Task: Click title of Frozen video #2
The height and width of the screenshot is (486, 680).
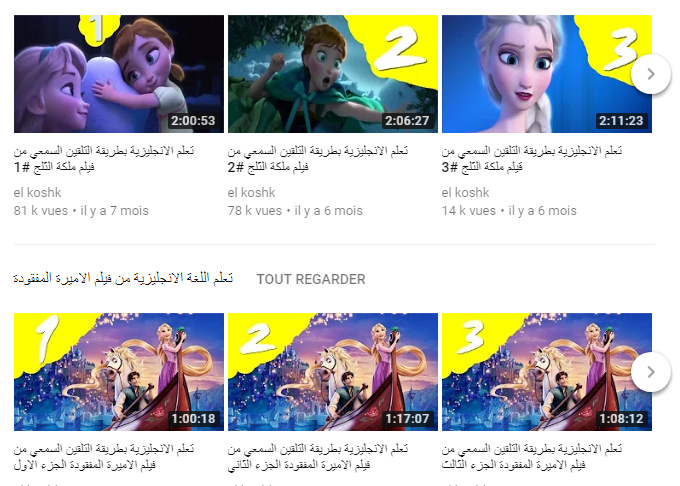Action: tap(317, 159)
